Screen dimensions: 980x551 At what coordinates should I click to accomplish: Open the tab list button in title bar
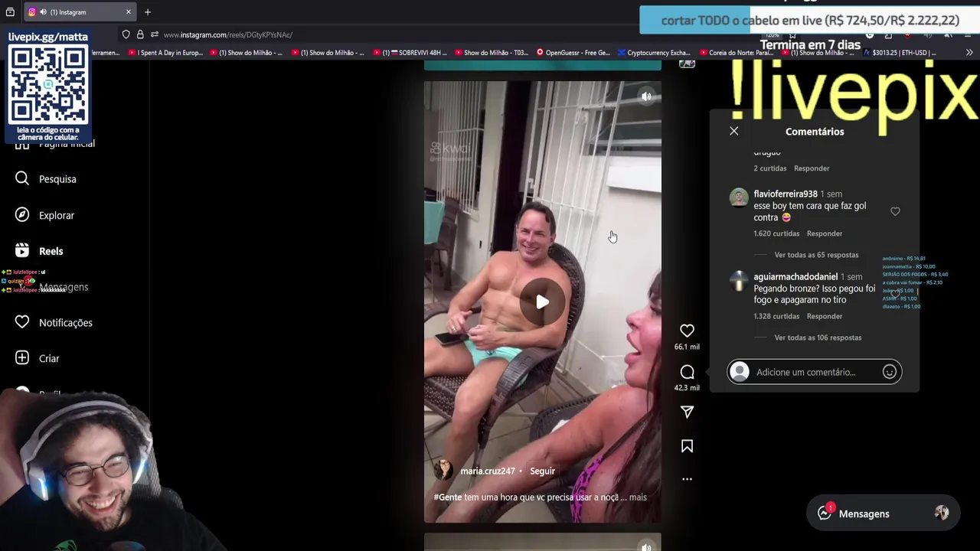click(10, 12)
